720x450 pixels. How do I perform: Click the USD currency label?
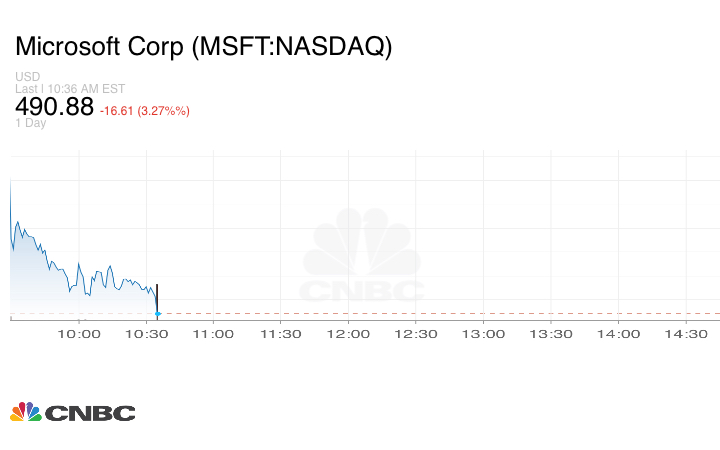coord(27,77)
